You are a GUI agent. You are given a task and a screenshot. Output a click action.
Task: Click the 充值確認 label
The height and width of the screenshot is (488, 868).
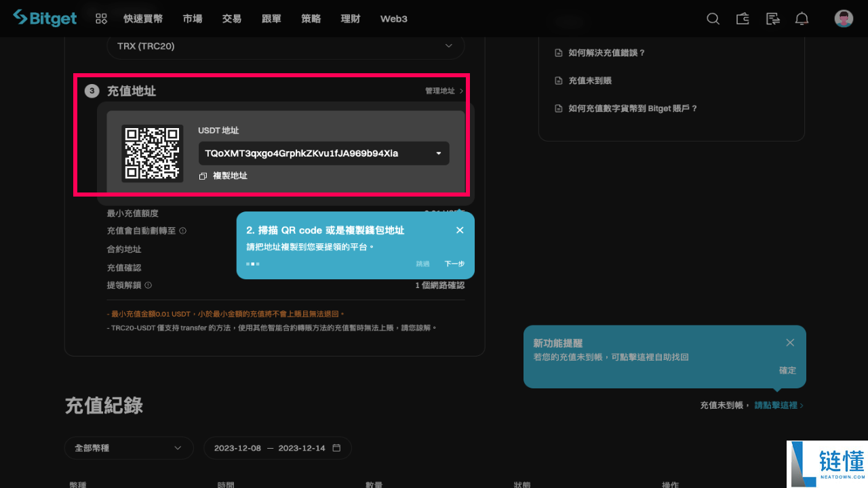pyautogui.click(x=124, y=268)
